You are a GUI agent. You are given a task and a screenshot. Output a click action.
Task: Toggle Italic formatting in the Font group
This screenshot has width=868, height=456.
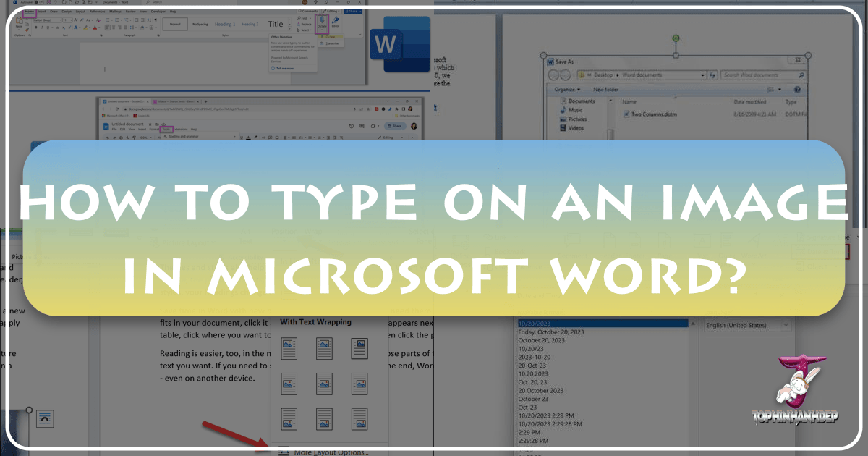(42, 27)
